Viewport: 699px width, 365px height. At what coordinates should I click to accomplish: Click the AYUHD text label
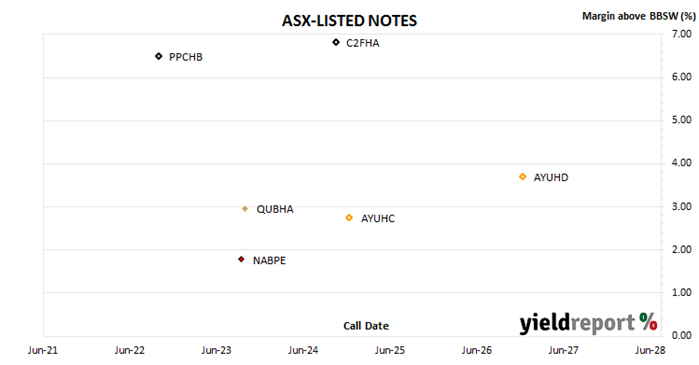551,177
